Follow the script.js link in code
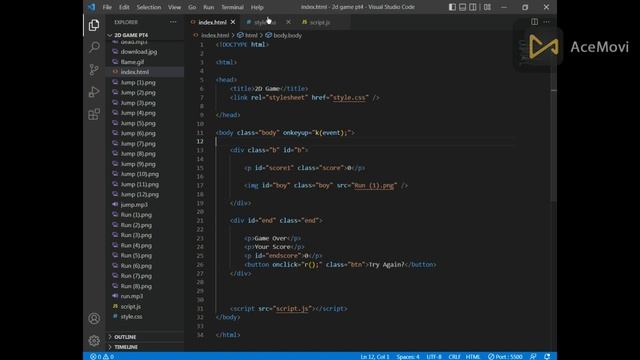640x360 pixels. 292,309
